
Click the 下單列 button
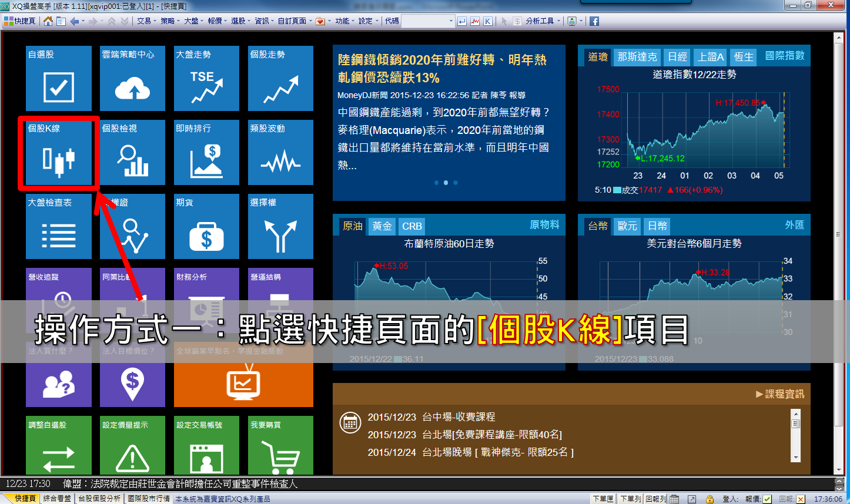(x=630, y=499)
